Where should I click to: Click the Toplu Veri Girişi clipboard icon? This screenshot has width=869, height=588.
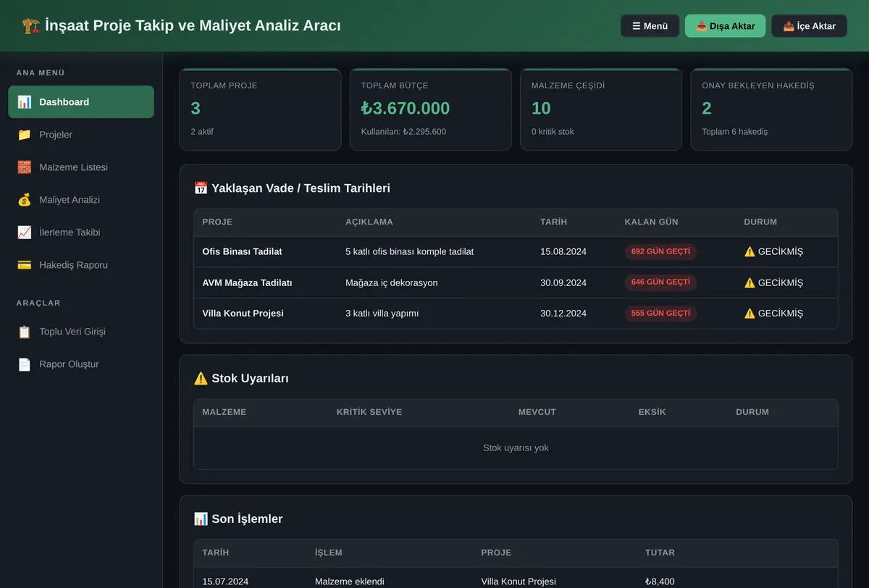pyautogui.click(x=25, y=332)
